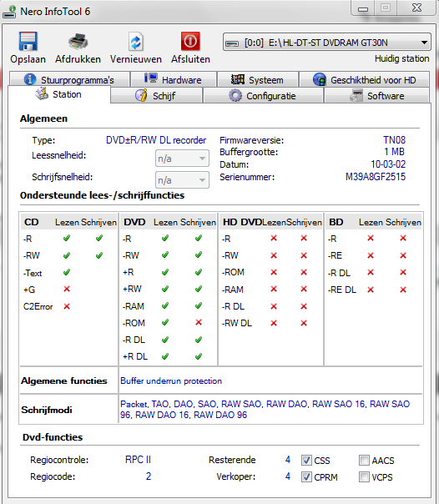The image size is (439, 504).
Task: Open the Geschiktheid voor HD tab
Action: click(365, 79)
